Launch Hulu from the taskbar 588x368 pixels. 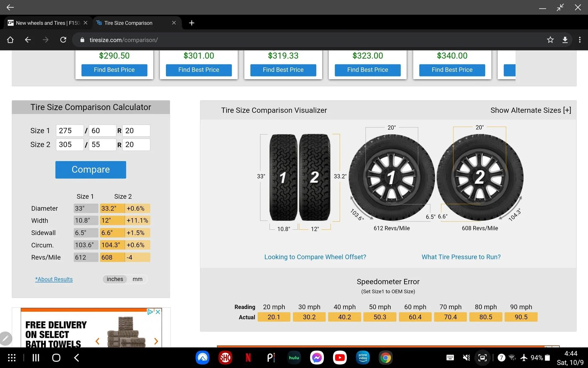pos(294,357)
